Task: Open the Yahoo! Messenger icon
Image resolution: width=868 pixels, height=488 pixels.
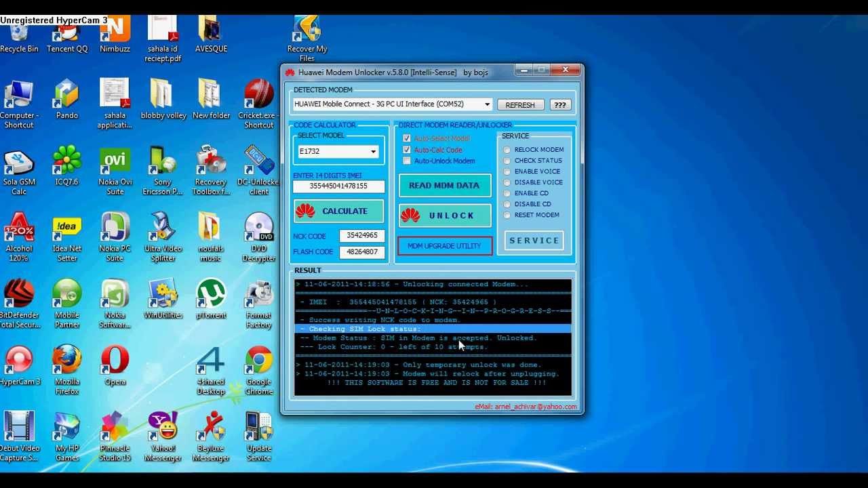Action: coord(163,436)
